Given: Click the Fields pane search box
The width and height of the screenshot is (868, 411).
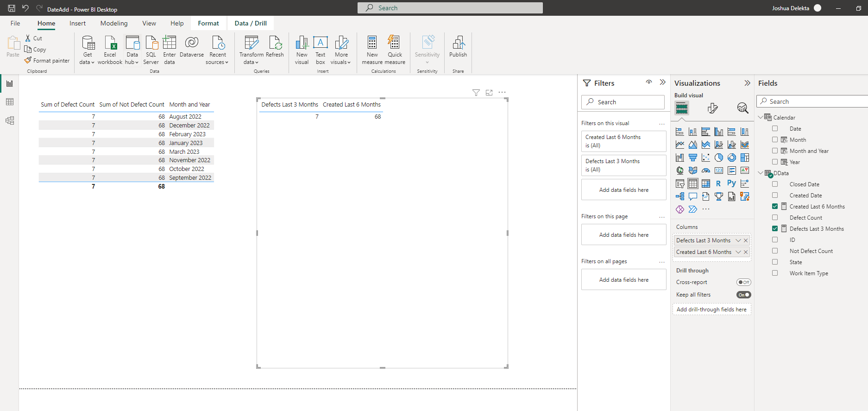Looking at the screenshot, I should (x=813, y=101).
